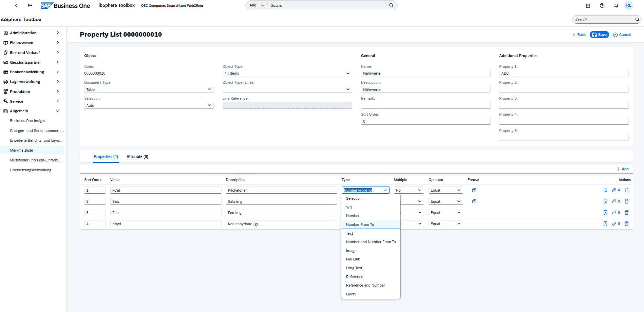The width and height of the screenshot is (644, 312).
Task: Add a new property row
Action: 622,169
